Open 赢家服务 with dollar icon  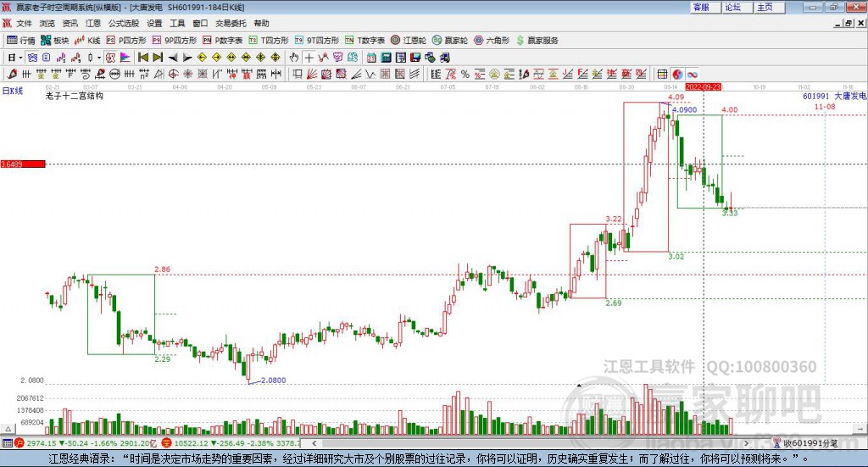(537, 41)
